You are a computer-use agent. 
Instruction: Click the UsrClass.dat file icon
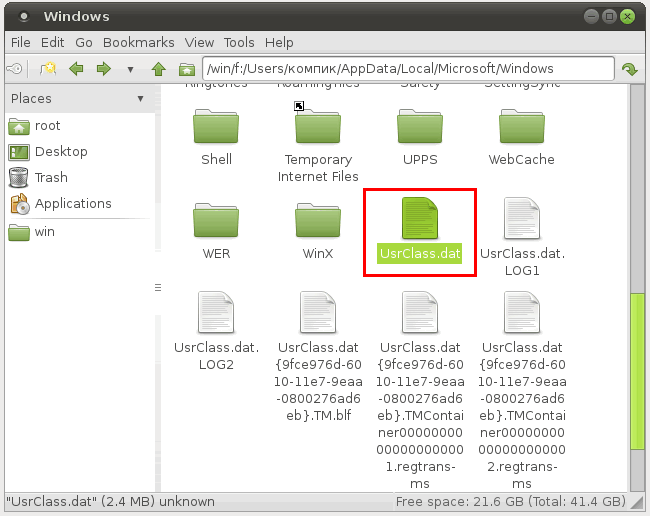click(x=420, y=218)
